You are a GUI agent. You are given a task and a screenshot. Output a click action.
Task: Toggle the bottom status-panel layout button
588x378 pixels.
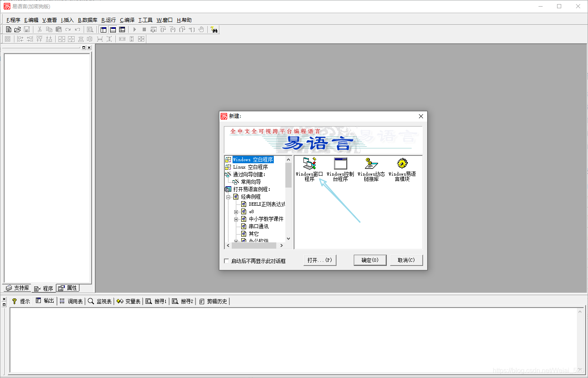113,29
